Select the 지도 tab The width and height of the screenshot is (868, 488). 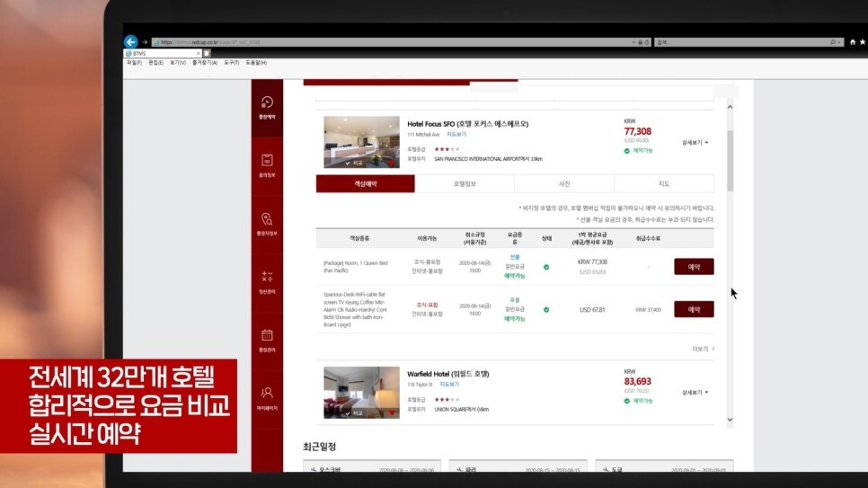664,184
